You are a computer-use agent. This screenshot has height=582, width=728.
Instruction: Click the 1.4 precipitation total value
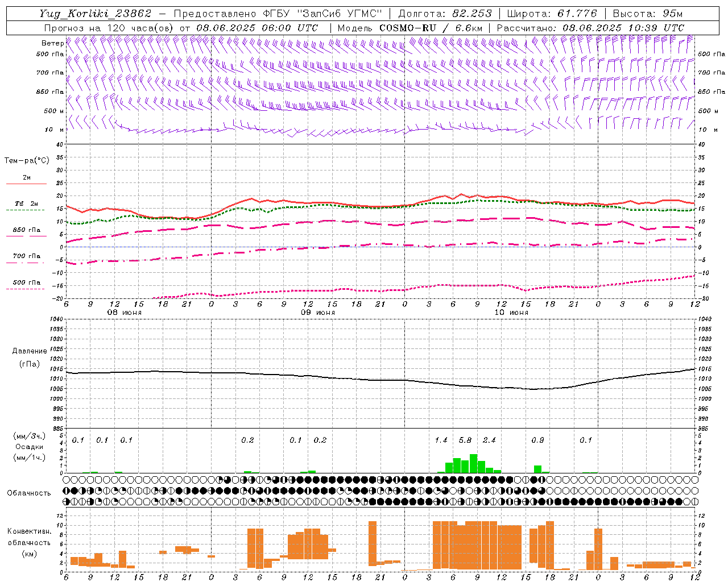(x=441, y=440)
